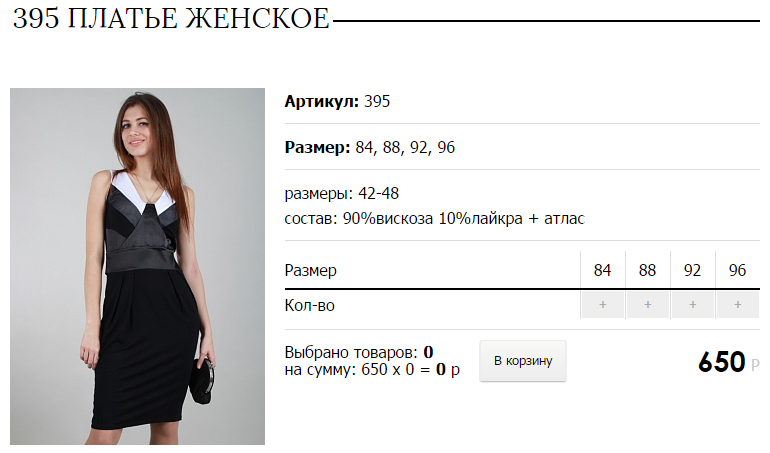The height and width of the screenshot is (453, 770).
Task: Click the 395 ПЛАТЬЕ ЖЕНСКОЕ heading
Action: 171,19
